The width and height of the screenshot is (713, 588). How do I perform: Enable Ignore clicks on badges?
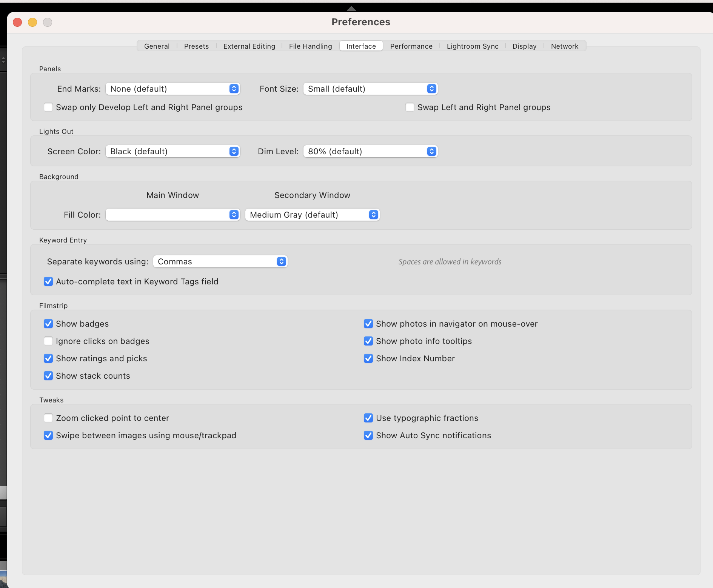(48, 341)
